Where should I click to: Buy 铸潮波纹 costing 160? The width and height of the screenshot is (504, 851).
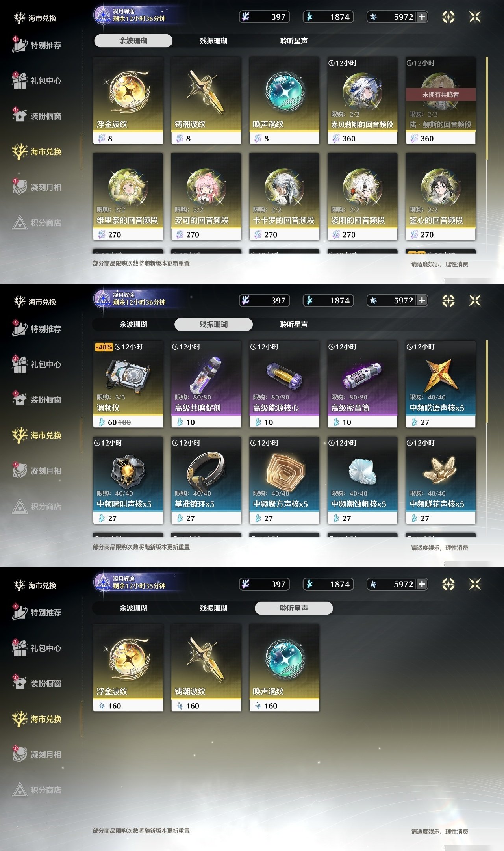click(x=206, y=668)
